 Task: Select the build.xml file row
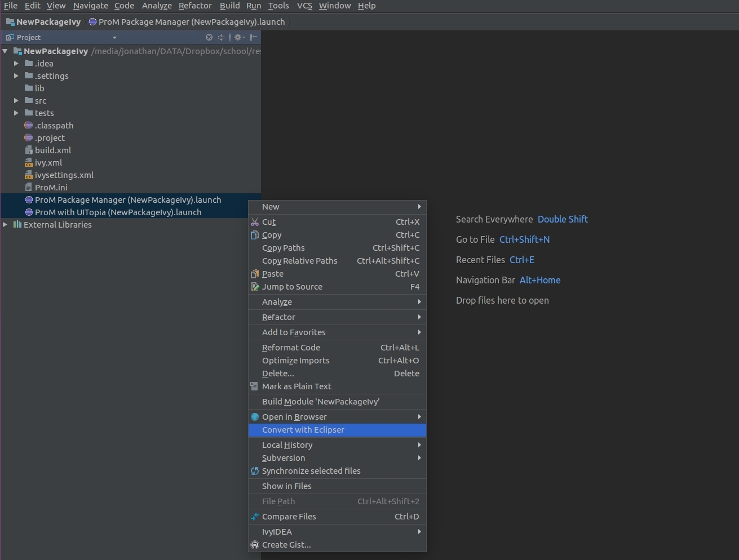130,150
